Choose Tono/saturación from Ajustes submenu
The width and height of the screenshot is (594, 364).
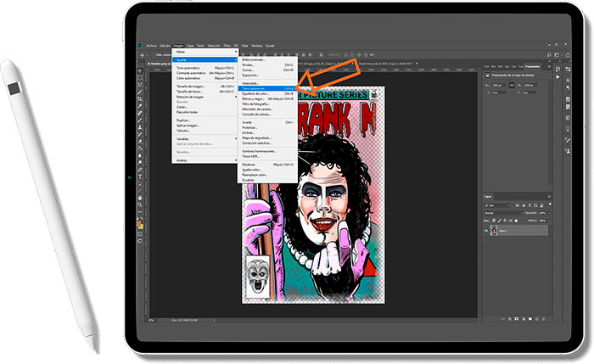click(267, 88)
